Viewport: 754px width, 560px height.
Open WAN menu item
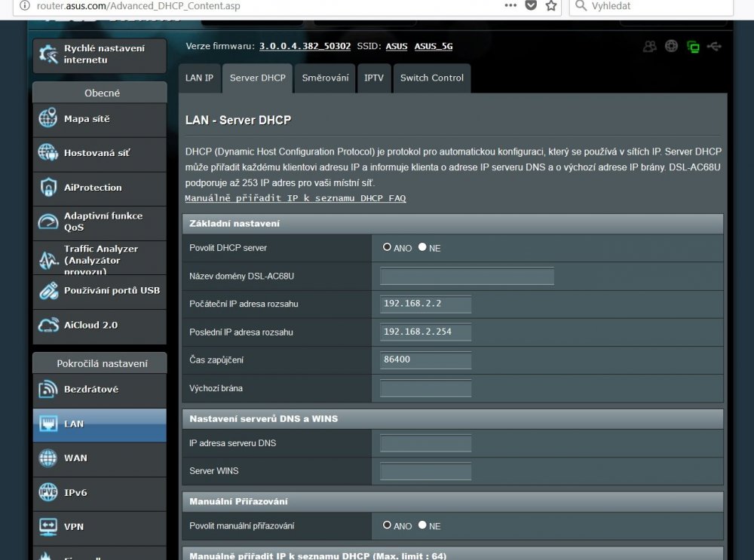point(100,458)
